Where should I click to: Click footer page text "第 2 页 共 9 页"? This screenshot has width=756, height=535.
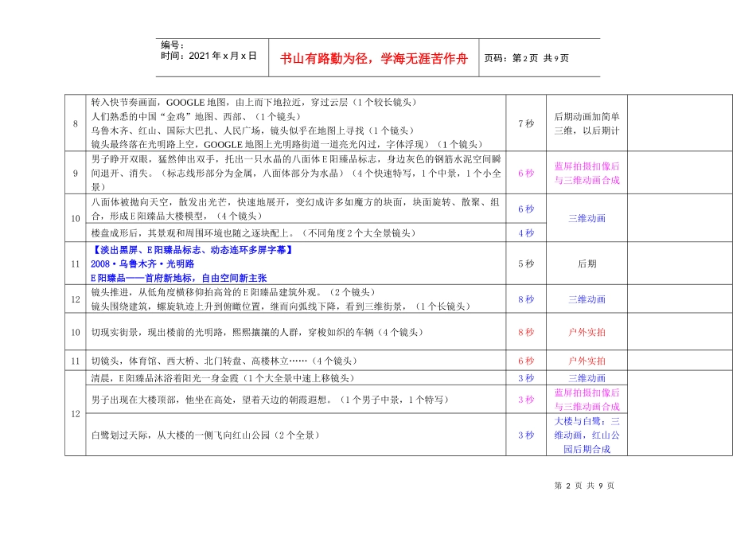[584, 486]
